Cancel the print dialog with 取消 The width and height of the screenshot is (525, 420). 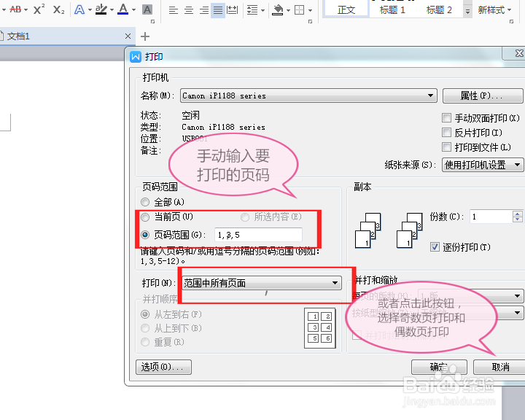point(500,367)
